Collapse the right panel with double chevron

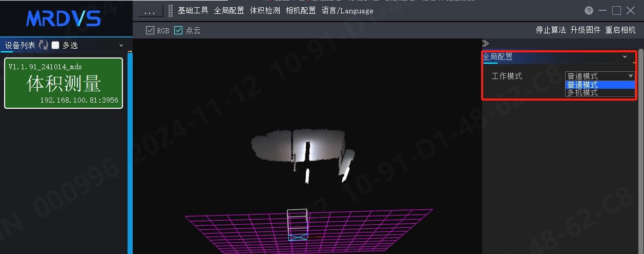(485, 44)
